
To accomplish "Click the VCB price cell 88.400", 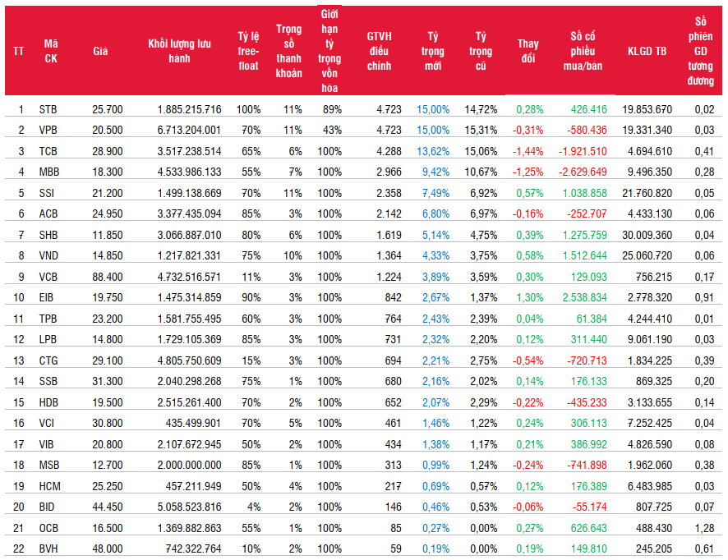I will click(x=108, y=276).
